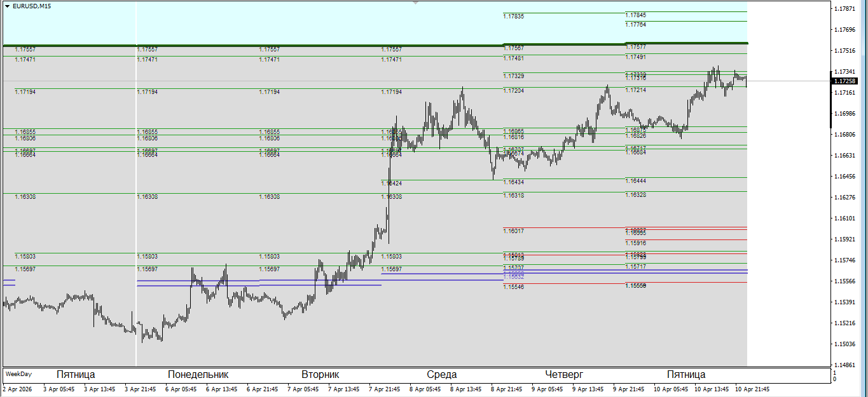This screenshot has width=868, height=397.
Task: Click the Четверг day label
Action: pyautogui.click(x=564, y=375)
